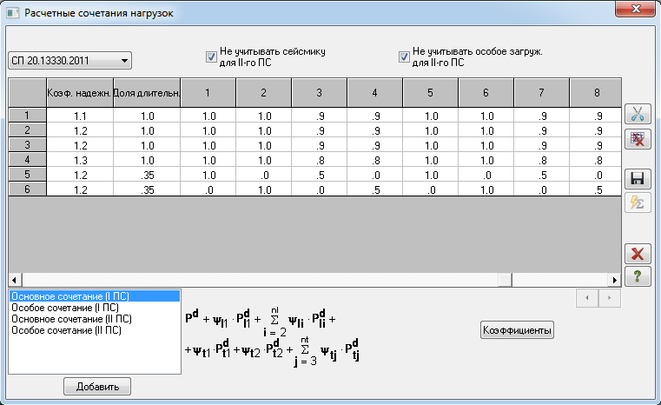Viewport: 661px width, 405px height.
Task: Toggle 'Не учитывать сейсмику для II-го ПС' checkbox
Action: (211, 57)
